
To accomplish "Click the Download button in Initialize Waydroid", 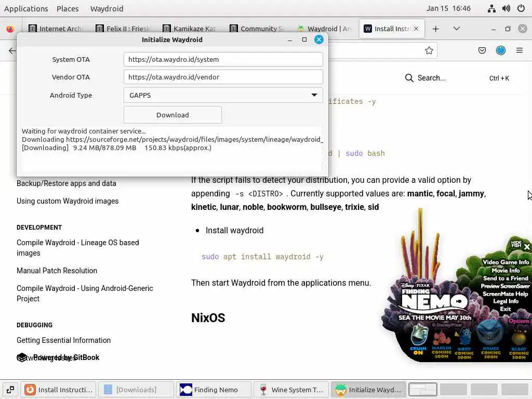I will (172, 115).
